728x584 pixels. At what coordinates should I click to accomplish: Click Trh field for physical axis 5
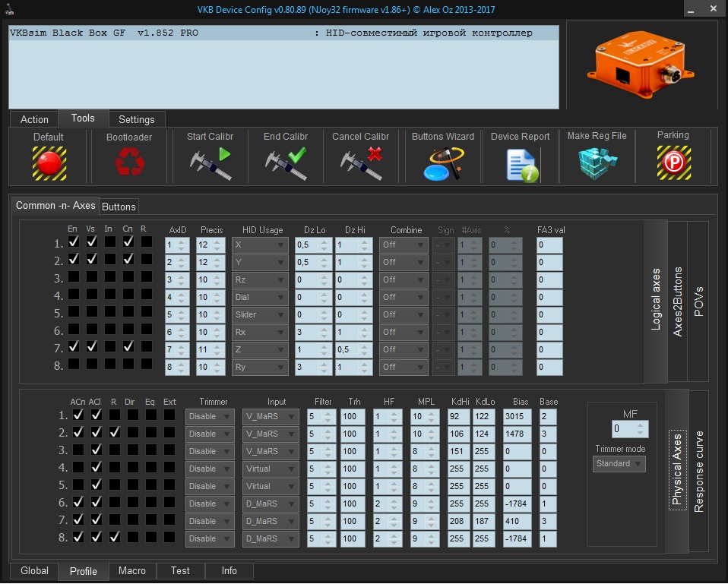[x=353, y=487]
